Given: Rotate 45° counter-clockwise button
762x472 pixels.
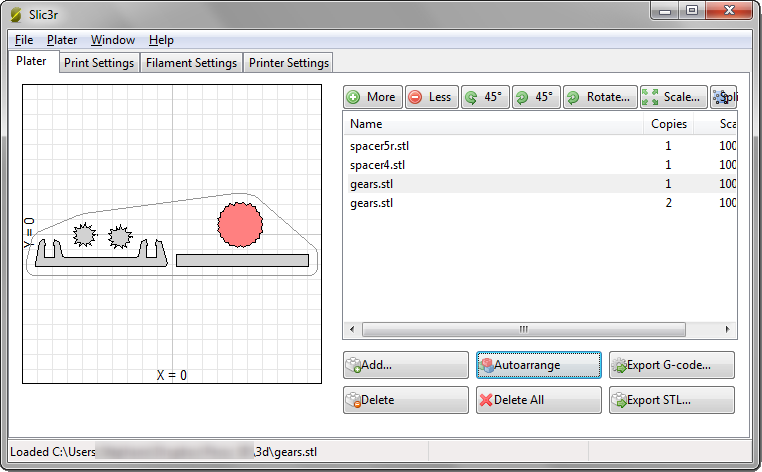Looking at the screenshot, I should click(x=485, y=97).
